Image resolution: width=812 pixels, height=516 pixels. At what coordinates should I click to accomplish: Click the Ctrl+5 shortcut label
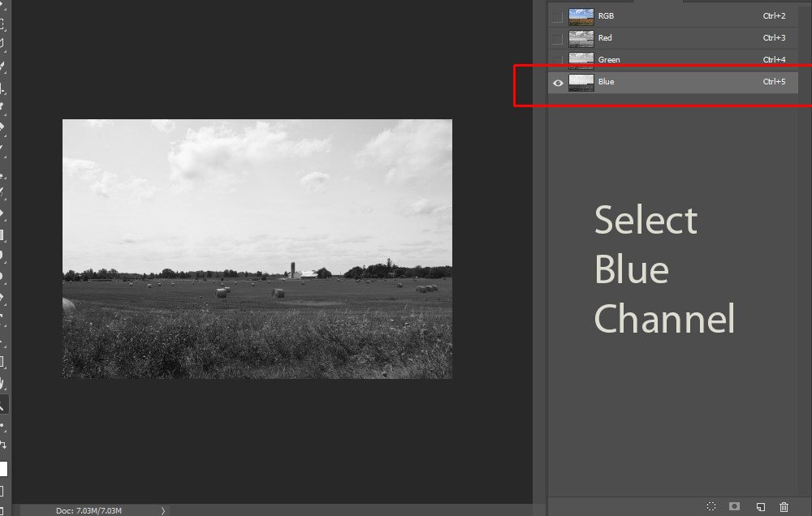click(774, 82)
